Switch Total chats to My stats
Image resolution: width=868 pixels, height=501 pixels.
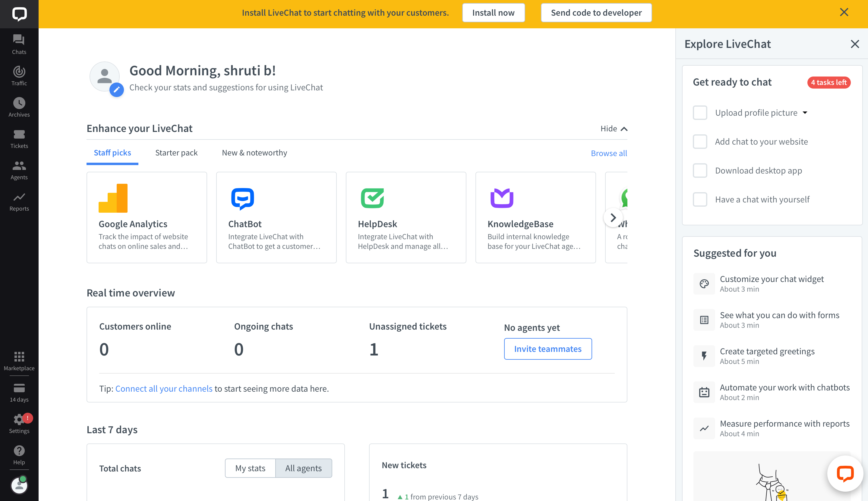click(x=250, y=468)
